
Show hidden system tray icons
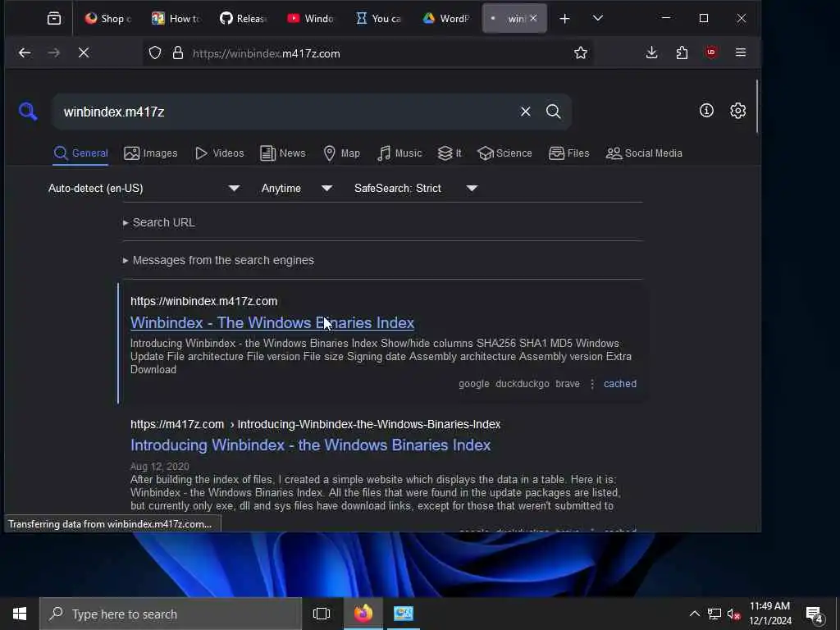(694, 614)
